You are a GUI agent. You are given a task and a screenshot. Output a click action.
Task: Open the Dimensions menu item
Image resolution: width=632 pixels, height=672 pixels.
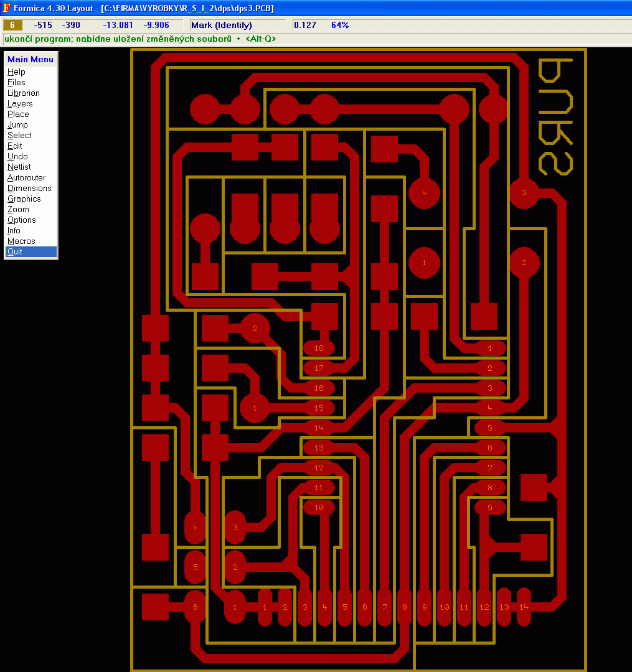pos(29,189)
